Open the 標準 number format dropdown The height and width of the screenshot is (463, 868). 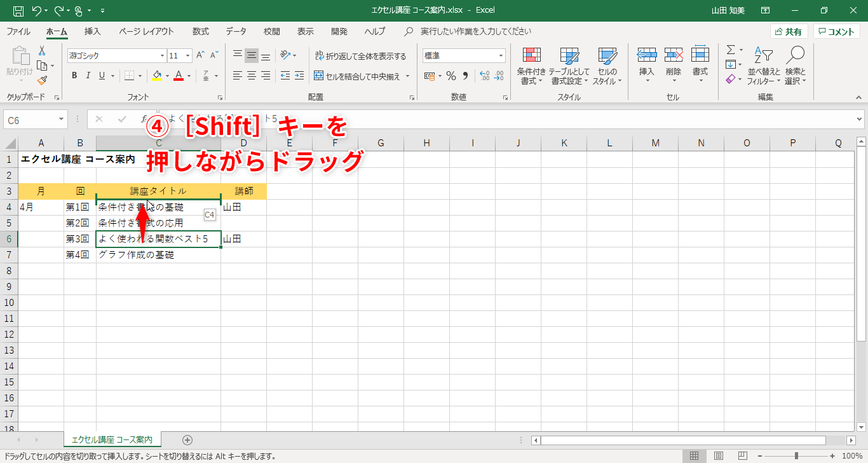(x=501, y=56)
